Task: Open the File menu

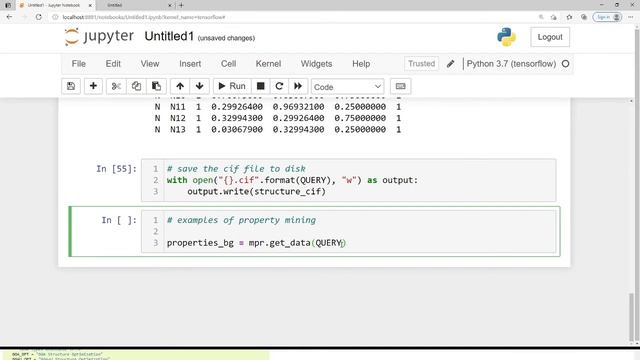Action: [x=79, y=64]
